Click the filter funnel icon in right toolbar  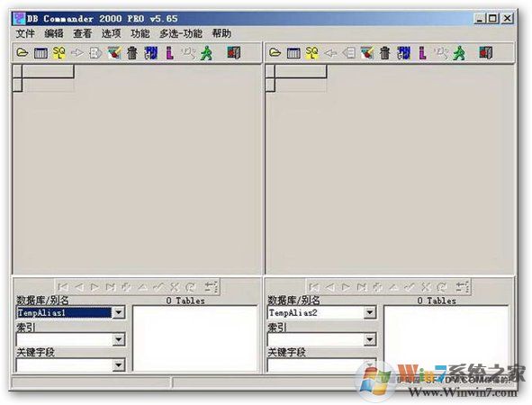coord(366,53)
